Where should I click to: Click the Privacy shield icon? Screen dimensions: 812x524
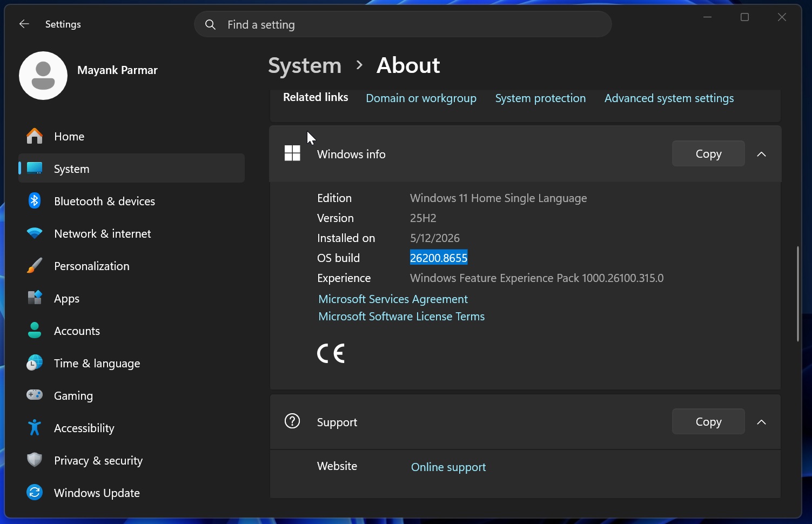click(35, 460)
